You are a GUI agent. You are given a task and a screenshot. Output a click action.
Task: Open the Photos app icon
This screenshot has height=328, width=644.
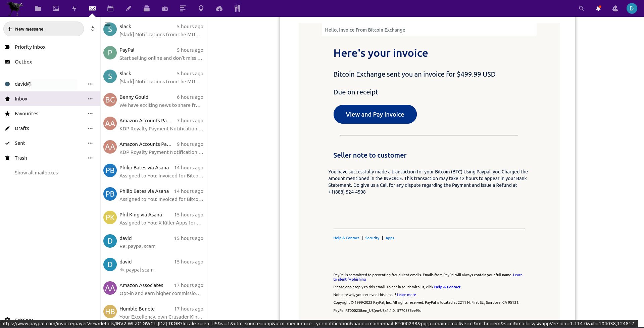(56, 8)
